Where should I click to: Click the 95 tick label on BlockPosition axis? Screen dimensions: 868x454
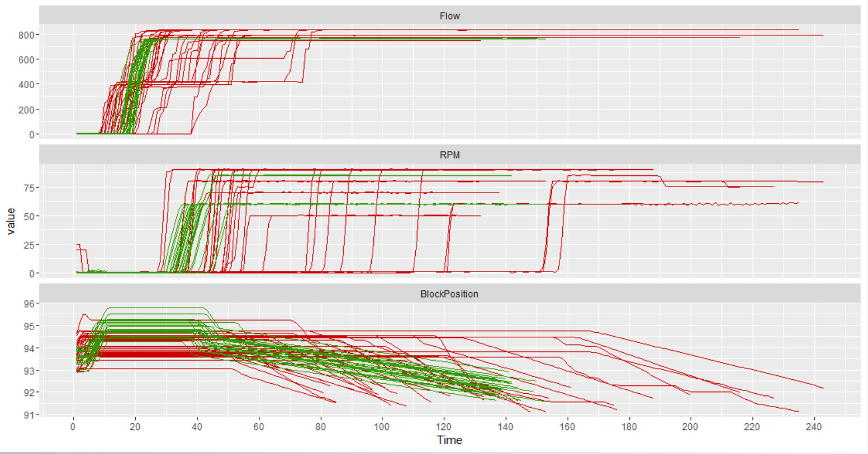(x=29, y=326)
